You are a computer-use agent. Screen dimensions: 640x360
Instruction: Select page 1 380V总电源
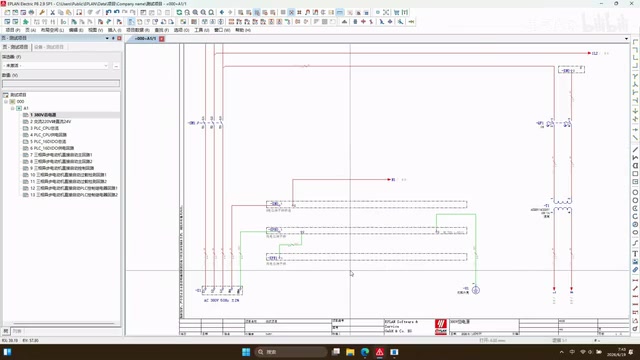pos(43,115)
